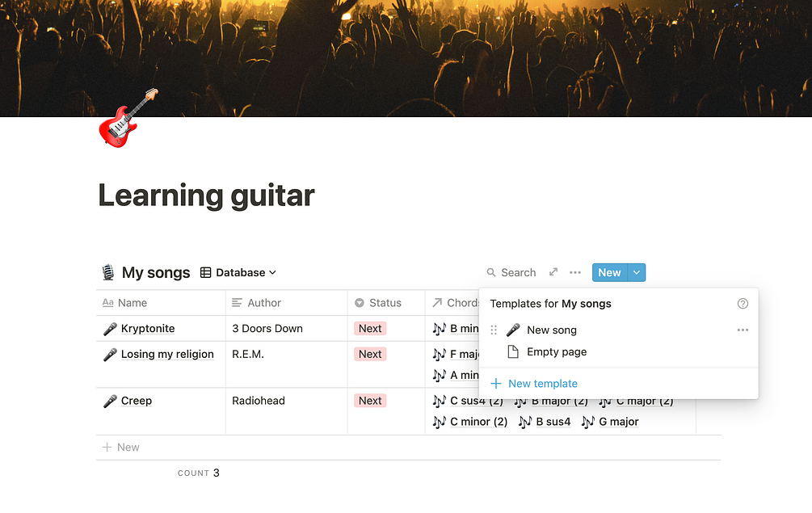Click the music note icon beside B min
Viewport: 812px width, 513px height.
coord(440,328)
